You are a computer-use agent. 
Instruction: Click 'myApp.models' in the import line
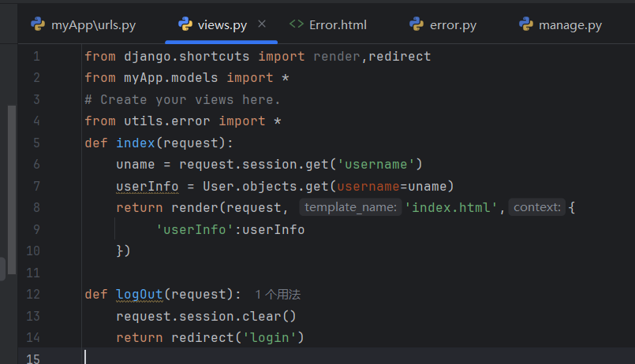click(x=171, y=78)
